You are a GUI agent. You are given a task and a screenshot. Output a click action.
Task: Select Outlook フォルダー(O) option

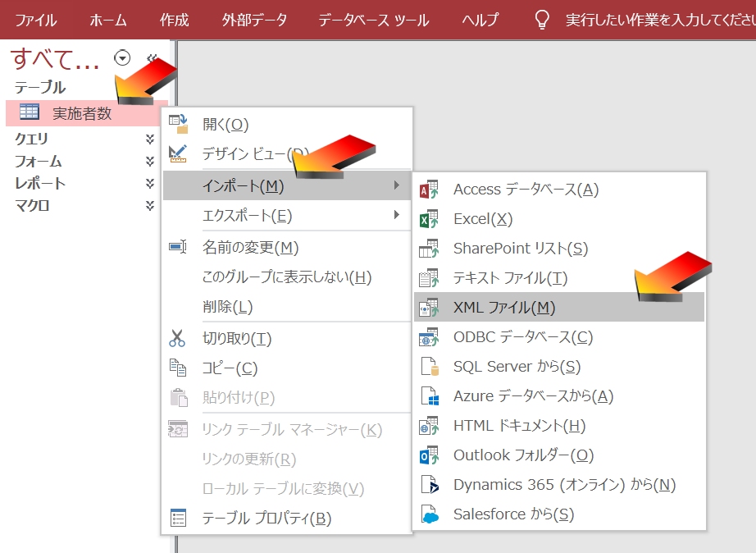559,455
